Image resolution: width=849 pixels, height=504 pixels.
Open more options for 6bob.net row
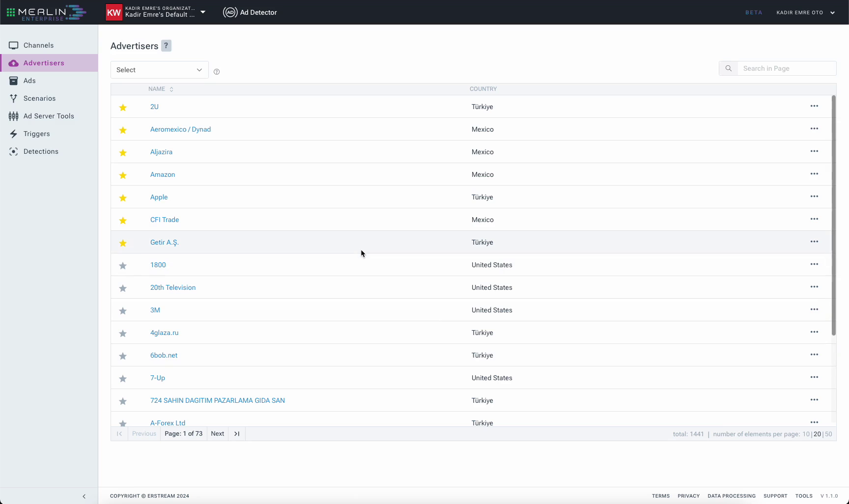click(x=814, y=355)
